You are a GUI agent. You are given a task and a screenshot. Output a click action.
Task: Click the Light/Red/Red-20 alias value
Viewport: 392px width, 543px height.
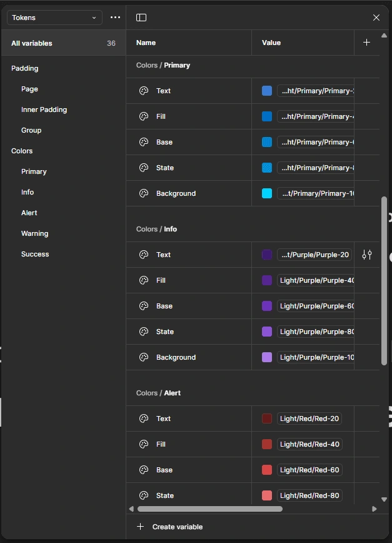pyautogui.click(x=309, y=419)
